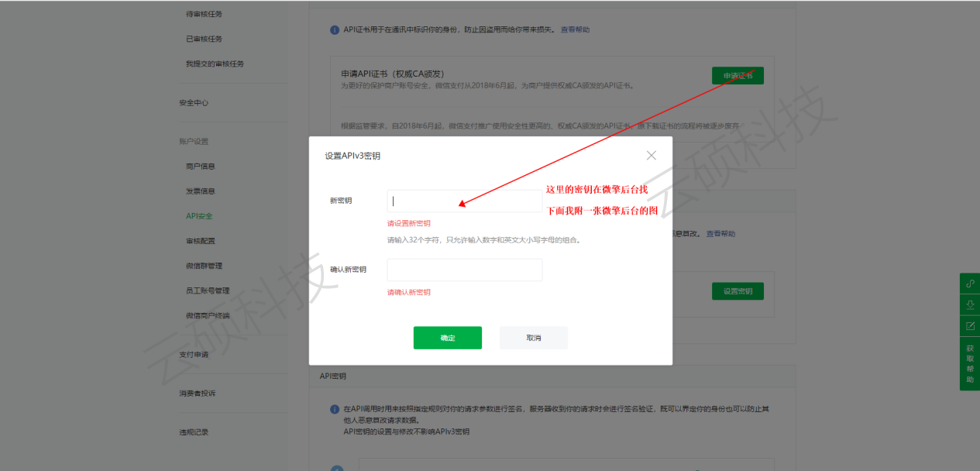Close the 设置APIv3密钥 dialog

coord(651,156)
